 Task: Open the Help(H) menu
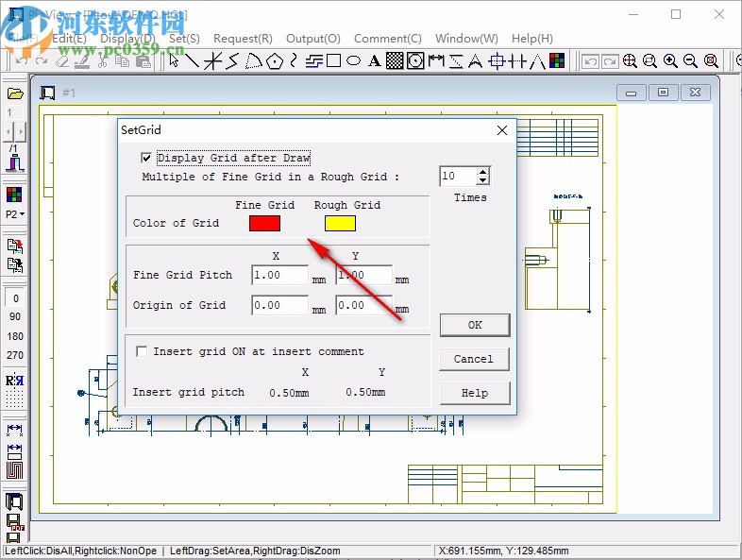pos(532,39)
